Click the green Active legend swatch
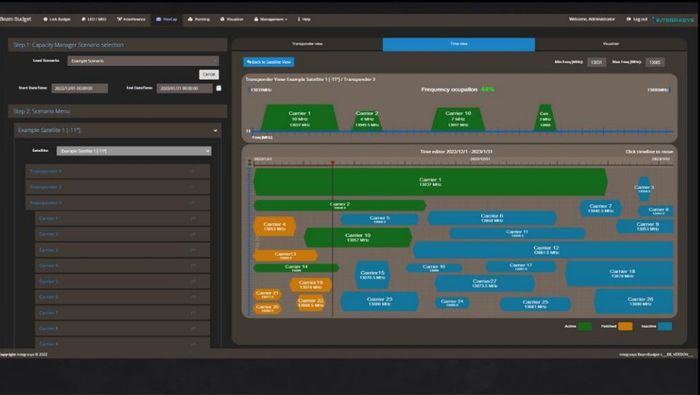The image size is (700, 395). [x=585, y=327]
